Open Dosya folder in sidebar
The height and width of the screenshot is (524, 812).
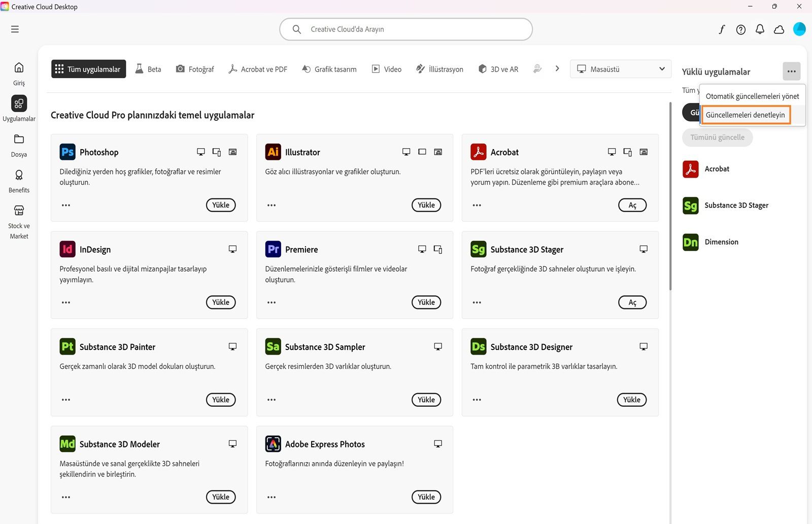[19, 145]
